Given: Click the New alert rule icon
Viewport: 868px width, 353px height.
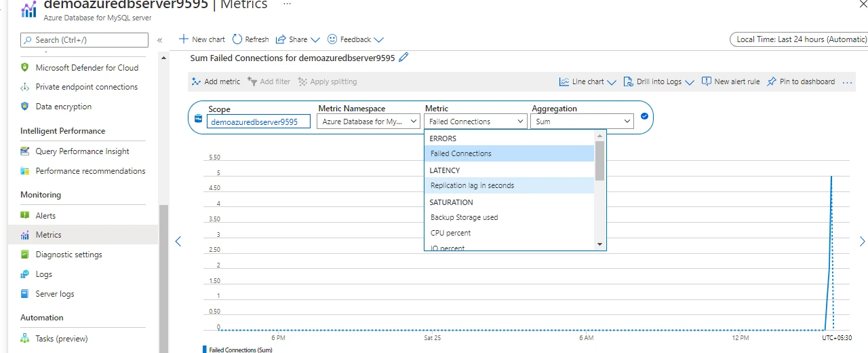Looking at the screenshot, I should point(707,81).
